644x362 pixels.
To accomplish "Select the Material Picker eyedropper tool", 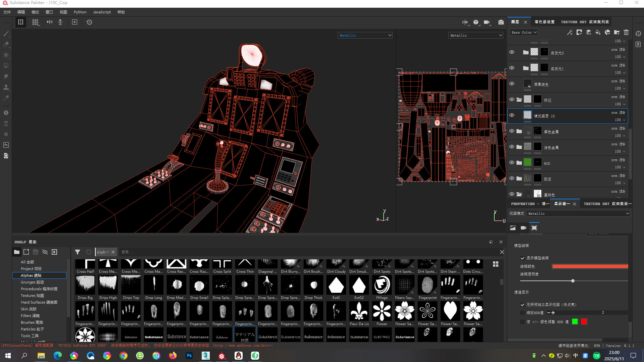I will coord(6,98).
